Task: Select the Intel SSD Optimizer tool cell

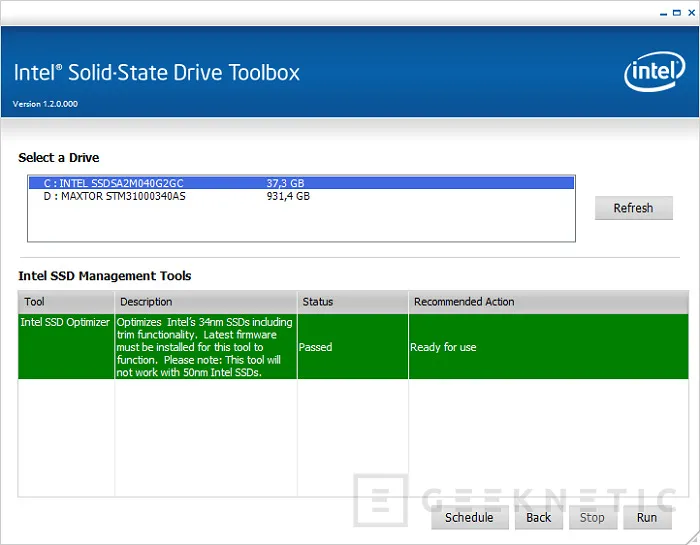Action: (66, 346)
